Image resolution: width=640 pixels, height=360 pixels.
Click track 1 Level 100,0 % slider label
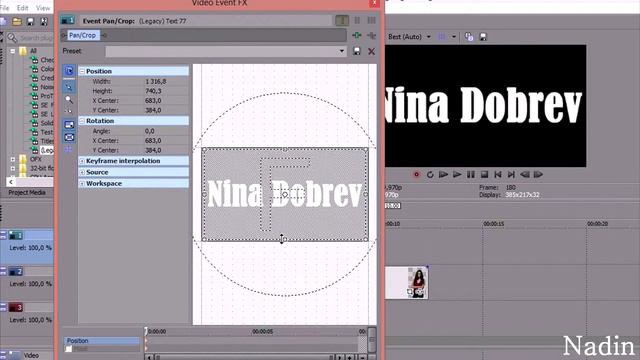(31, 248)
